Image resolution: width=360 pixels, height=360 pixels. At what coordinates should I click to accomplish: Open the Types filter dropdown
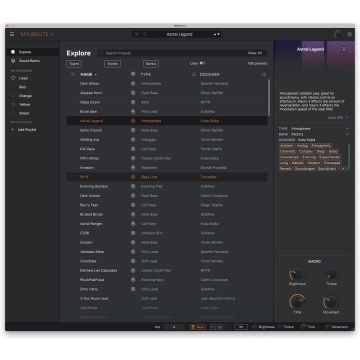(74, 64)
